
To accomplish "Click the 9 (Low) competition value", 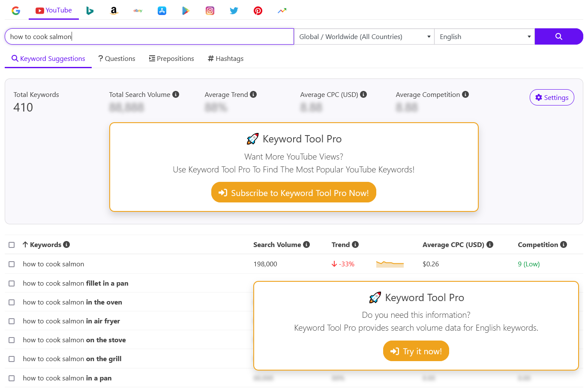I will pyautogui.click(x=529, y=264).
